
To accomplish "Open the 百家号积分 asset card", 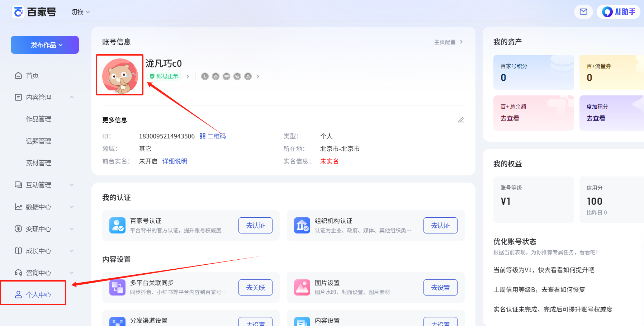I will (534, 72).
